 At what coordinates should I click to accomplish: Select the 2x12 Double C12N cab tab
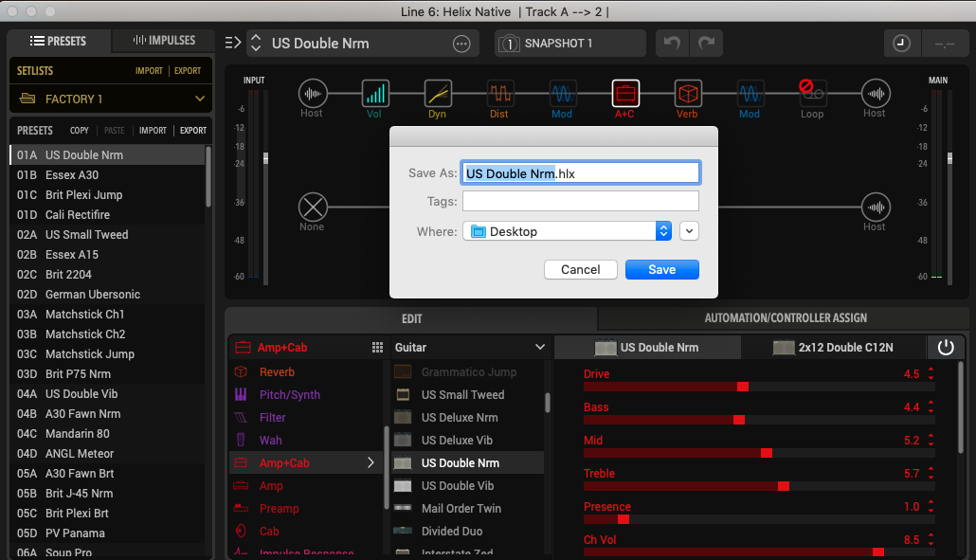pyautogui.click(x=834, y=347)
